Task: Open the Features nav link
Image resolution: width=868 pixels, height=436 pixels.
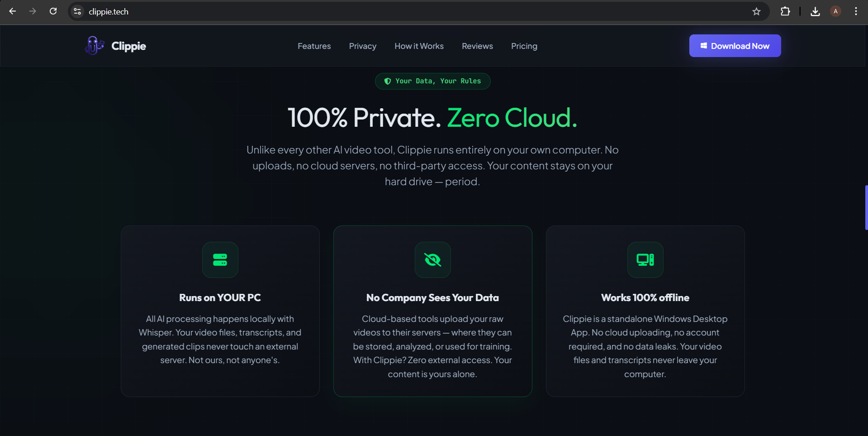Action: click(314, 46)
